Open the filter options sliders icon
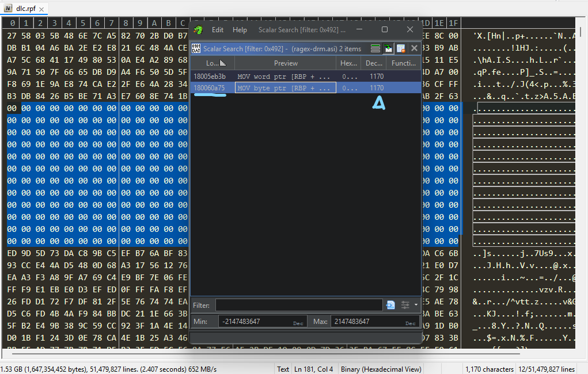The image size is (588, 374). (x=405, y=305)
